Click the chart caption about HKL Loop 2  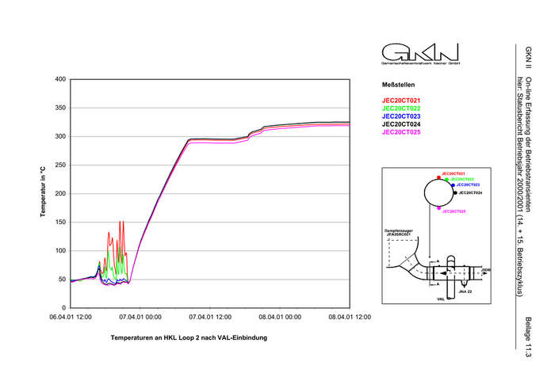(x=189, y=338)
